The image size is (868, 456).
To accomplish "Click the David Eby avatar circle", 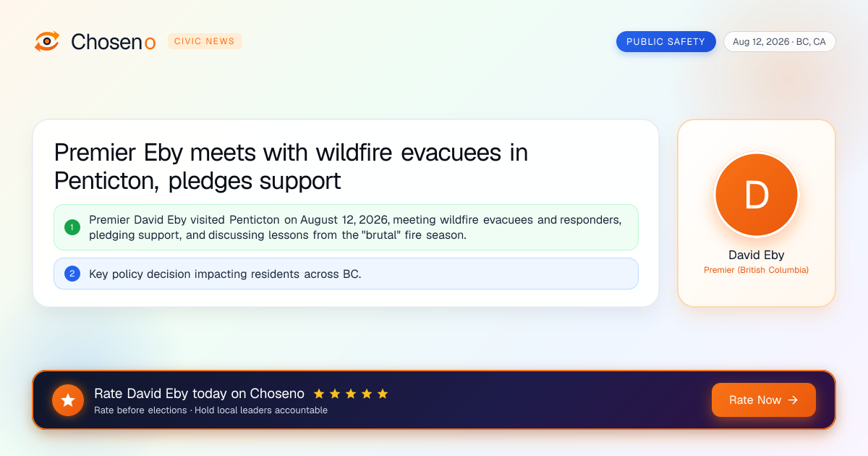I will (757, 195).
